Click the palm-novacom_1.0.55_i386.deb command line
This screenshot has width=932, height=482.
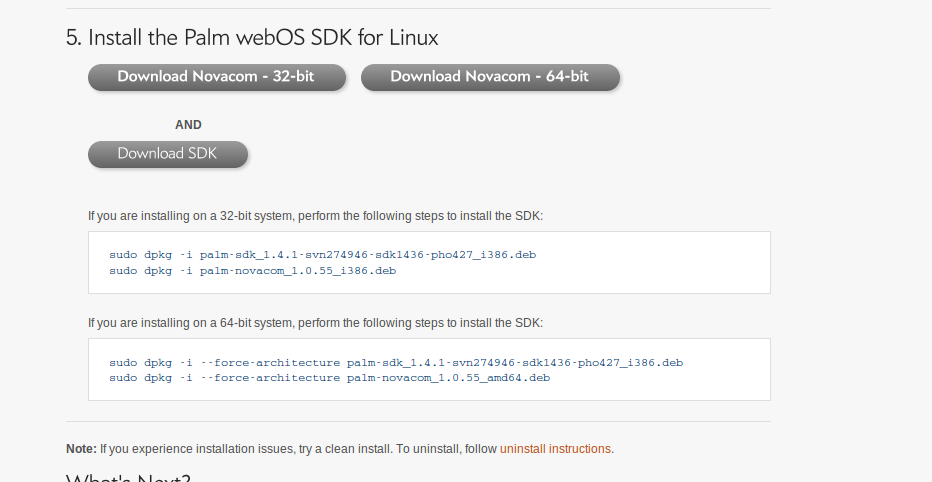[x=252, y=270]
